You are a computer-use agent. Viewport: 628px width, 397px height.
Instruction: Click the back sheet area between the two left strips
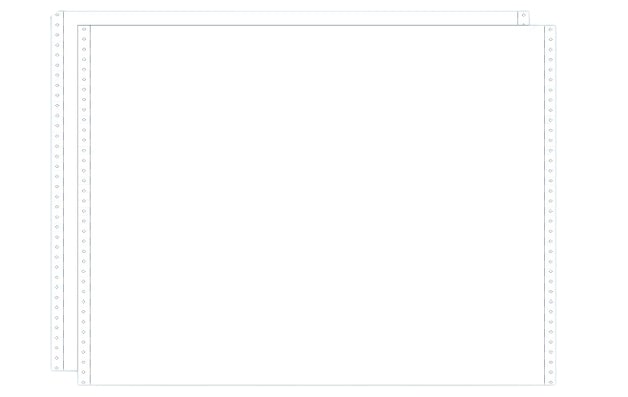(70, 198)
